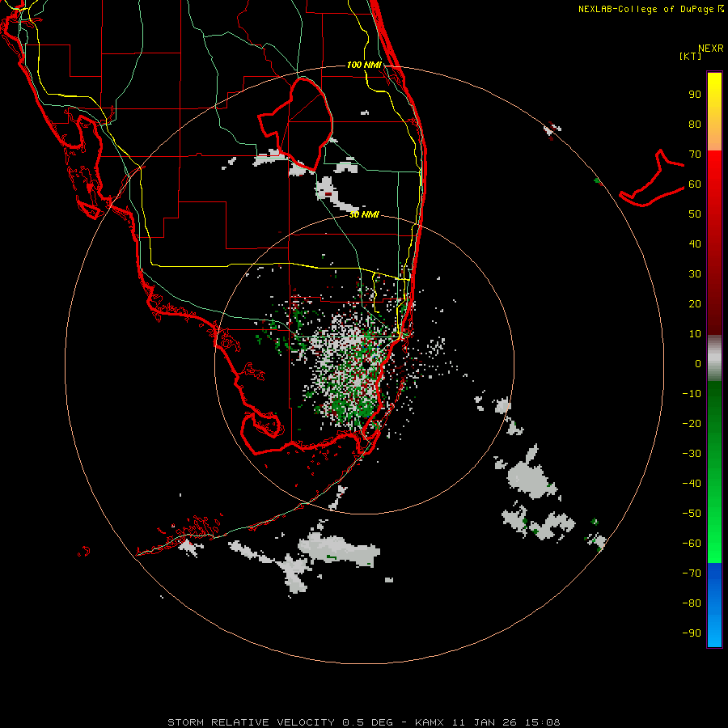Image resolution: width=728 pixels, height=728 pixels.
Task: Select the -40 scale label
Action: pyautogui.click(x=692, y=484)
